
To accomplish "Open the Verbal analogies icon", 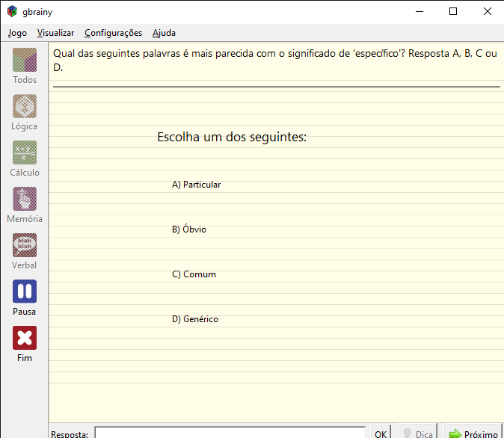I will click(x=25, y=245).
